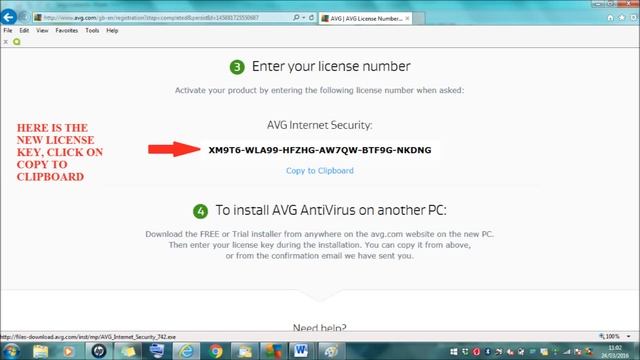640x360 pixels.
Task: Open the address bar dropdown arrow
Action: pyautogui.click(x=304, y=18)
